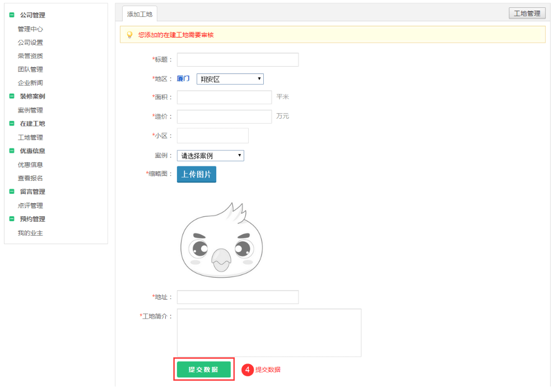Screen dimensions: 554x392
Task: Open 管理中心 in the sidebar
Action: (30, 29)
